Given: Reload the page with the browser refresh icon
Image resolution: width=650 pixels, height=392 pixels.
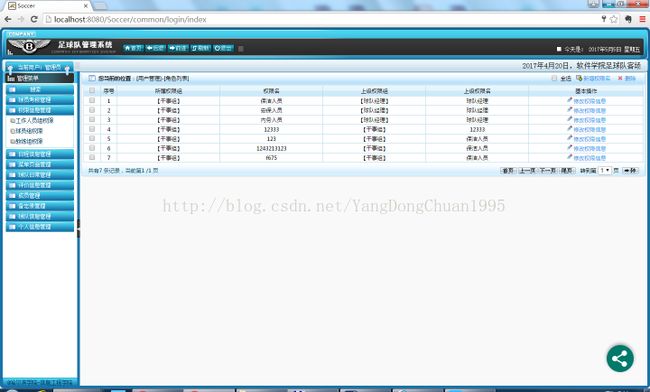Looking at the screenshot, I should click(34, 19).
